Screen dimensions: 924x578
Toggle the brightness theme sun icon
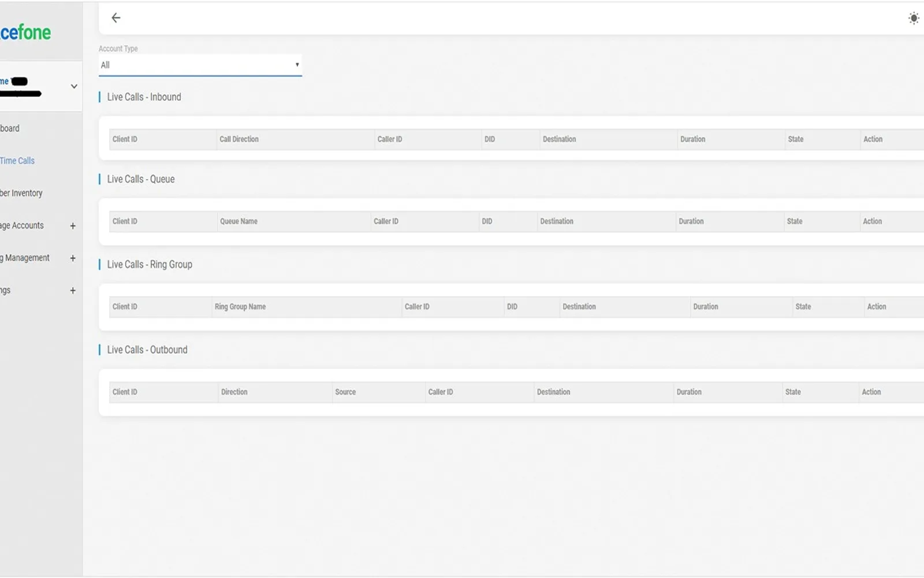914,18
